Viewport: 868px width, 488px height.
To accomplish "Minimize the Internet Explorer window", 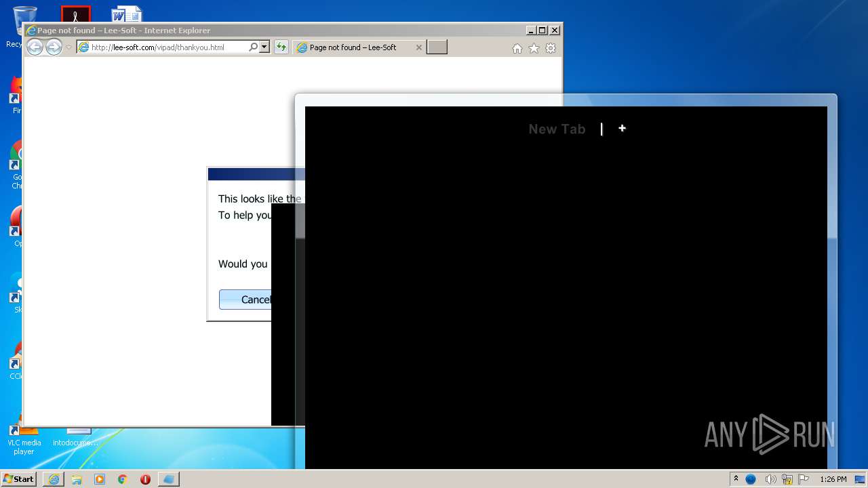I will point(531,30).
